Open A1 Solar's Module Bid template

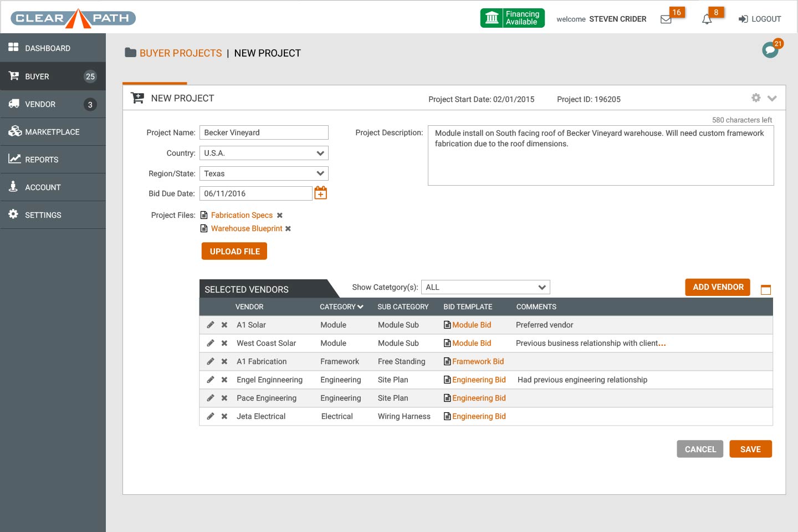point(472,325)
